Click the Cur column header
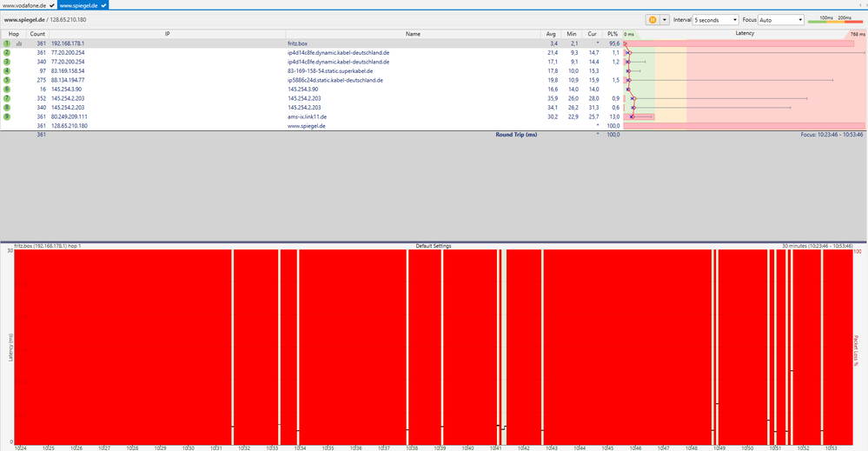Screen dimensions: 868x451 click(592, 34)
